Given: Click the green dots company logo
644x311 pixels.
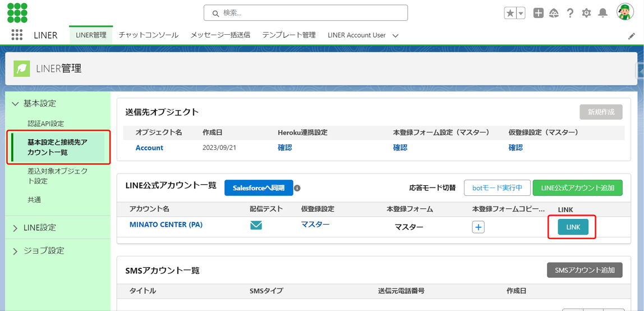Looking at the screenshot, I should click(x=17, y=12).
